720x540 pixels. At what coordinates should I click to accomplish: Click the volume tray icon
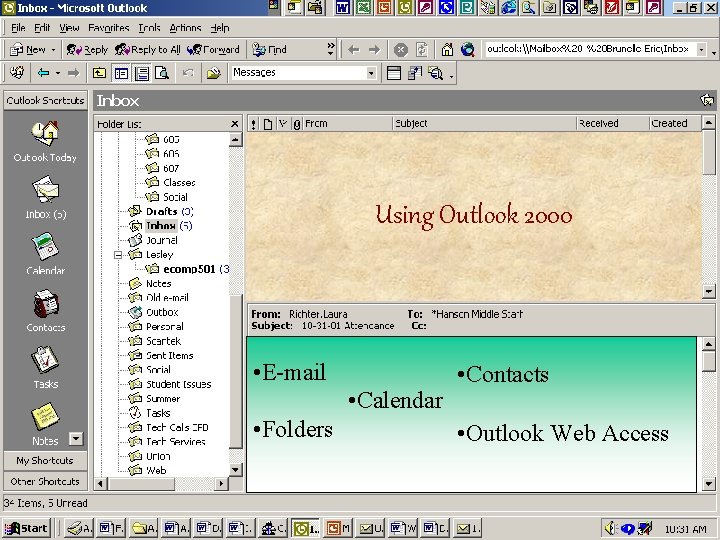click(x=610, y=529)
